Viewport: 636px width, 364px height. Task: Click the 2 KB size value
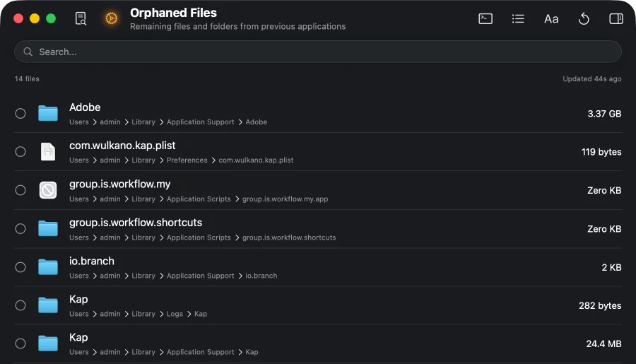(x=611, y=267)
